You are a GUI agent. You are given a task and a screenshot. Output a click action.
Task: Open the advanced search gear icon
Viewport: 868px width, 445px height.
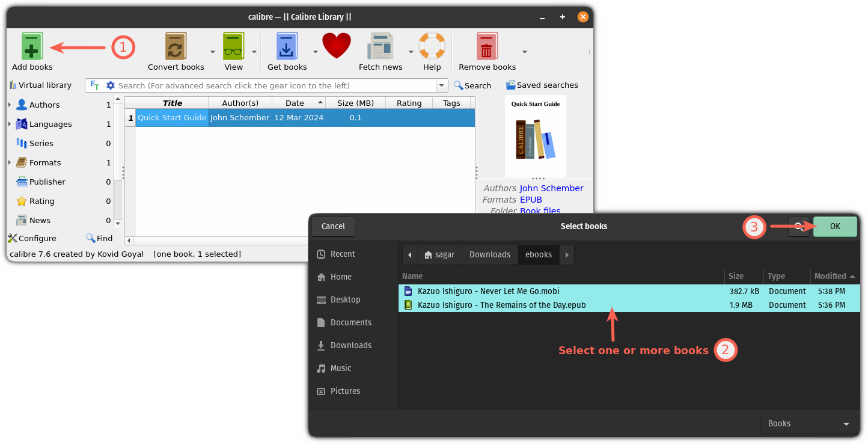[x=110, y=85]
